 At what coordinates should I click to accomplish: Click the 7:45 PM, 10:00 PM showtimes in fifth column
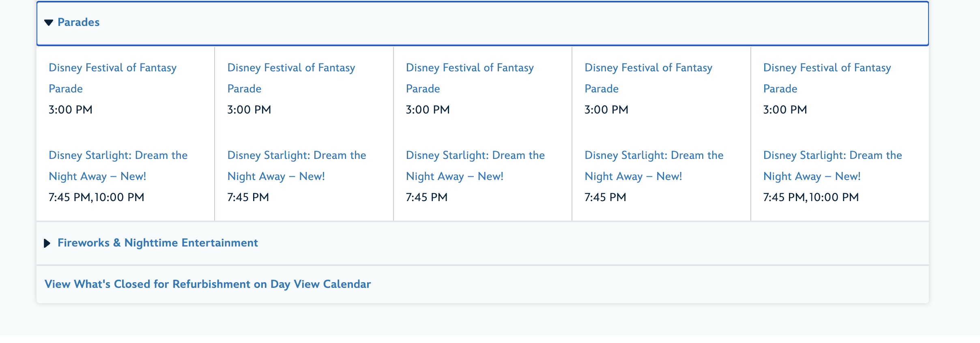pos(811,197)
